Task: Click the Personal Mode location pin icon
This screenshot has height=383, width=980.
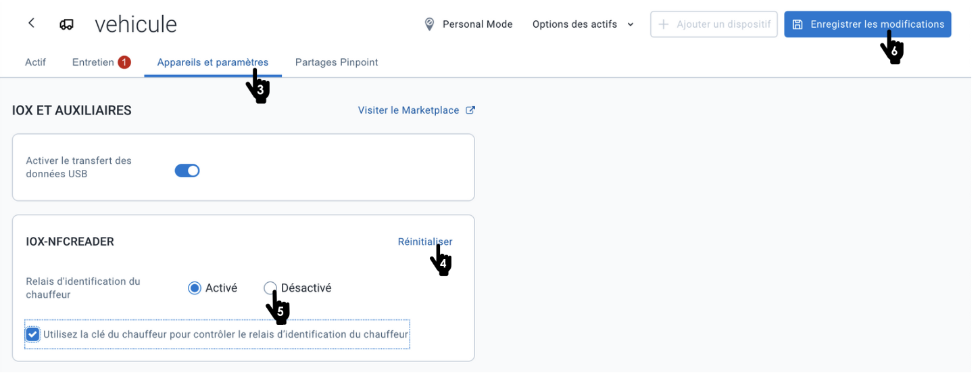Action: click(x=429, y=24)
